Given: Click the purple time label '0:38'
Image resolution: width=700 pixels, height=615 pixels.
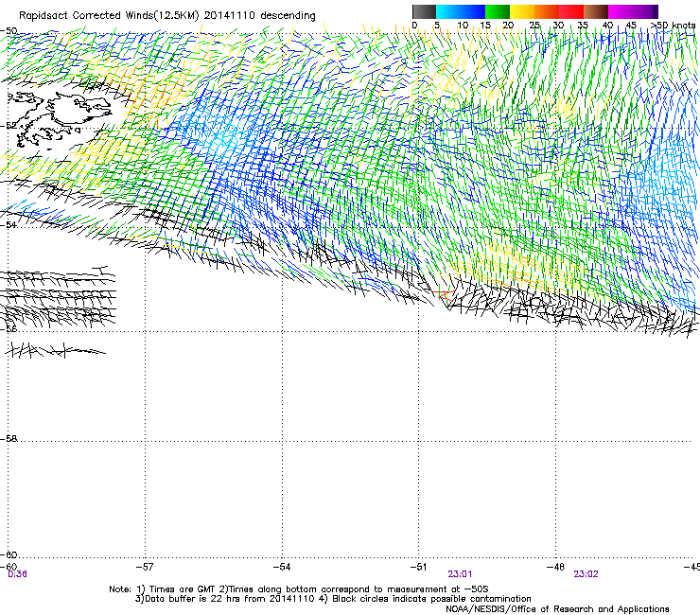Looking at the screenshot, I should [17, 574].
